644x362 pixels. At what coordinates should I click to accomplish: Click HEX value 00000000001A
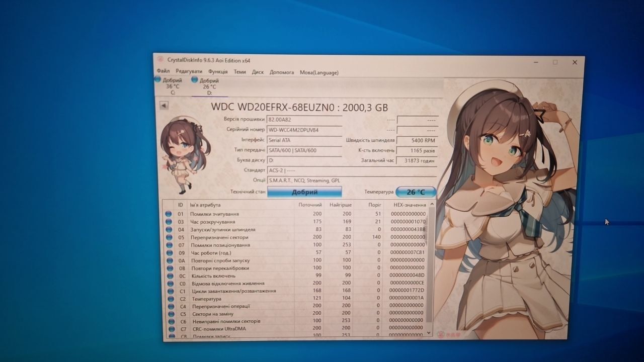tap(408, 299)
